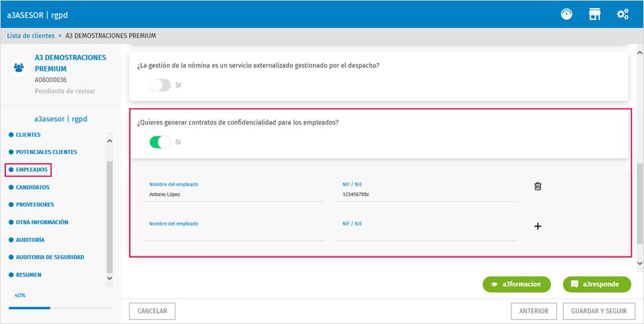Click the CANCELAR button

coord(153,311)
